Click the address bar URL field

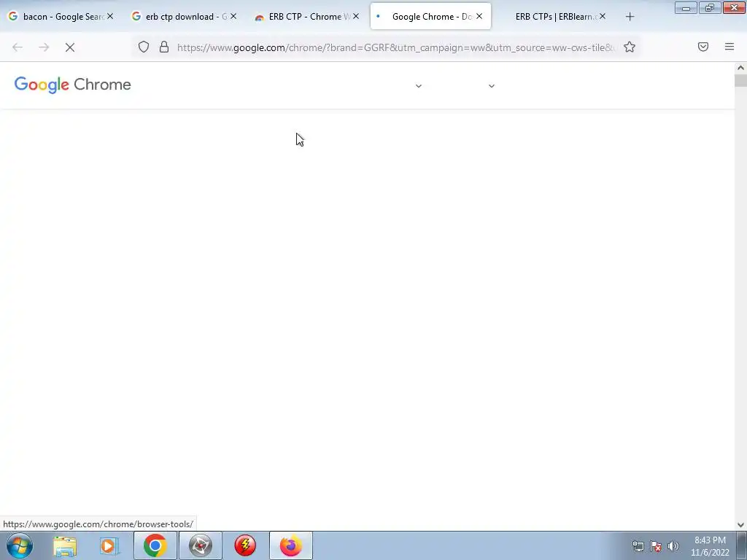click(x=395, y=47)
